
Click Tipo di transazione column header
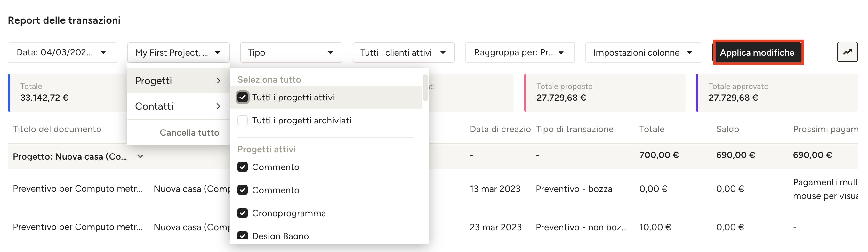pos(575,129)
